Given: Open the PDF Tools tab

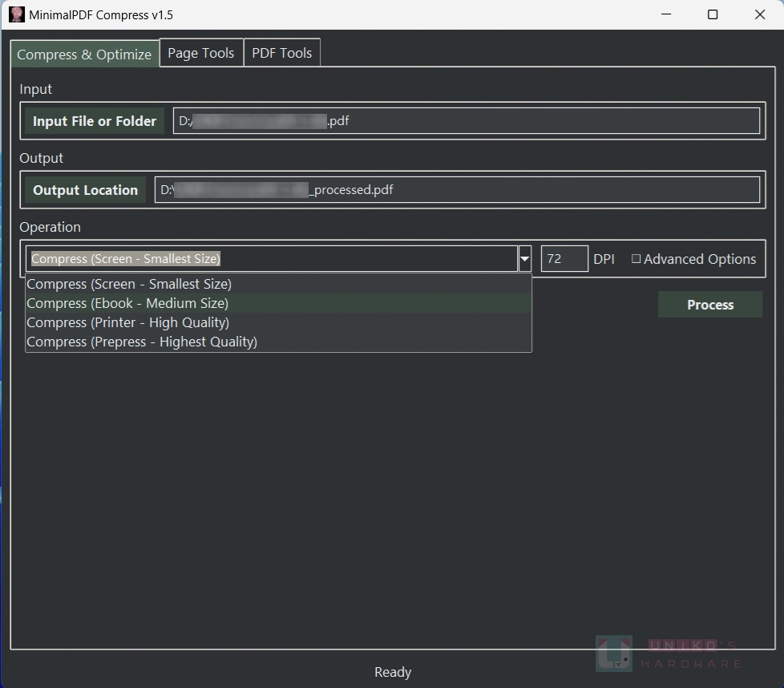Looking at the screenshot, I should pos(281,52).
